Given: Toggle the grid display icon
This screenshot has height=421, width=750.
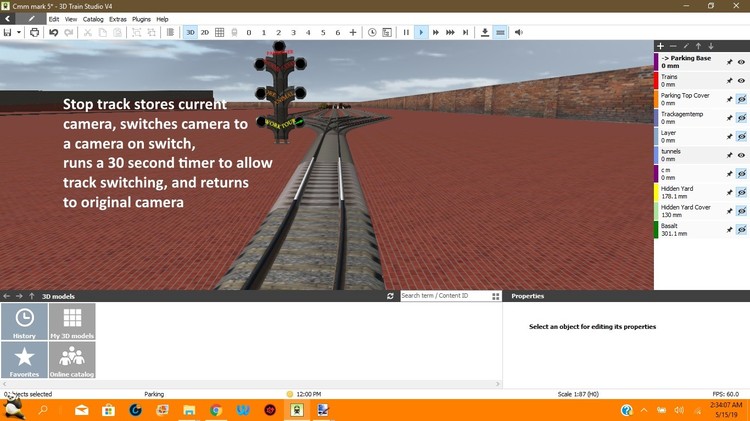Looking at the screenshot, I should pyautogui.click(x=220, y=33).
